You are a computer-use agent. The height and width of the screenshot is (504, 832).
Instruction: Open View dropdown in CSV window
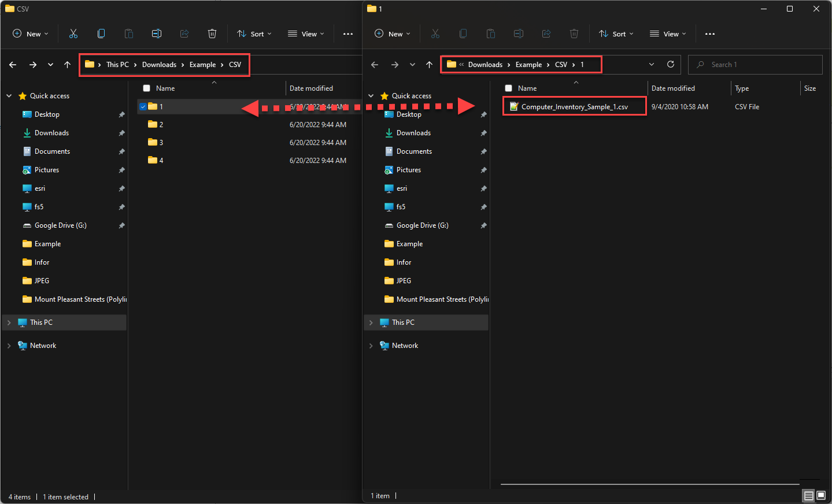click(x=306, y=34)
